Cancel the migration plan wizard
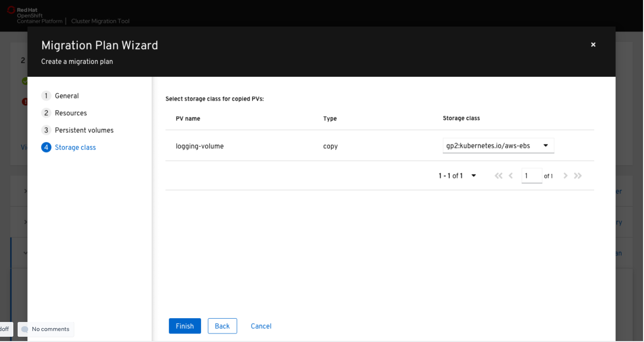 click(x=261, y=326)
